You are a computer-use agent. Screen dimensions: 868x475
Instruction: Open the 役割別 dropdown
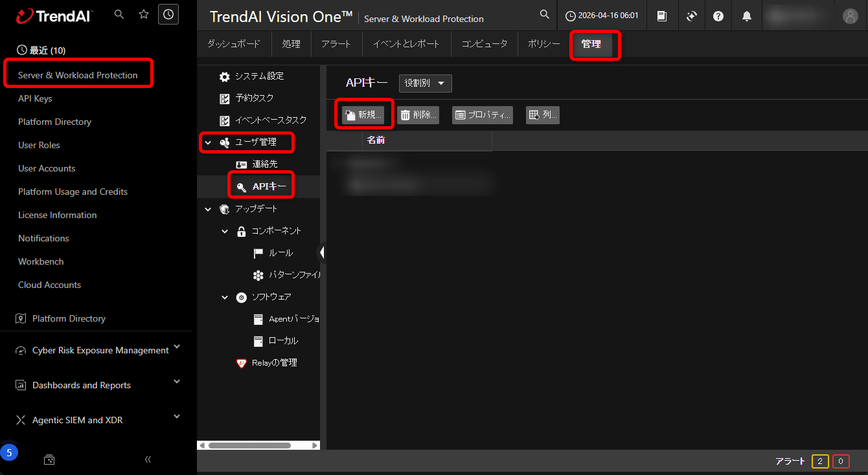tap(426, 83)
